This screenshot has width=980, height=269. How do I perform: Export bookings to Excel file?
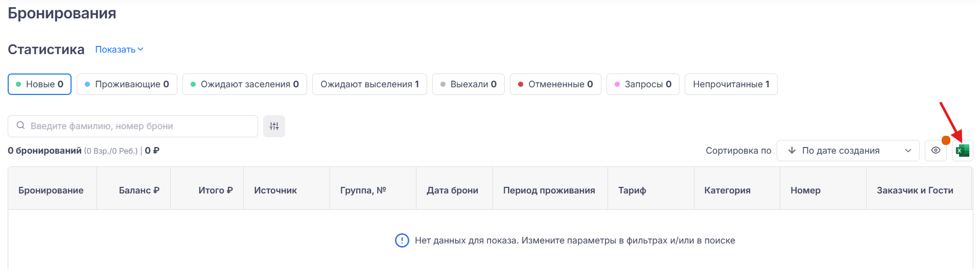point(962,151)
